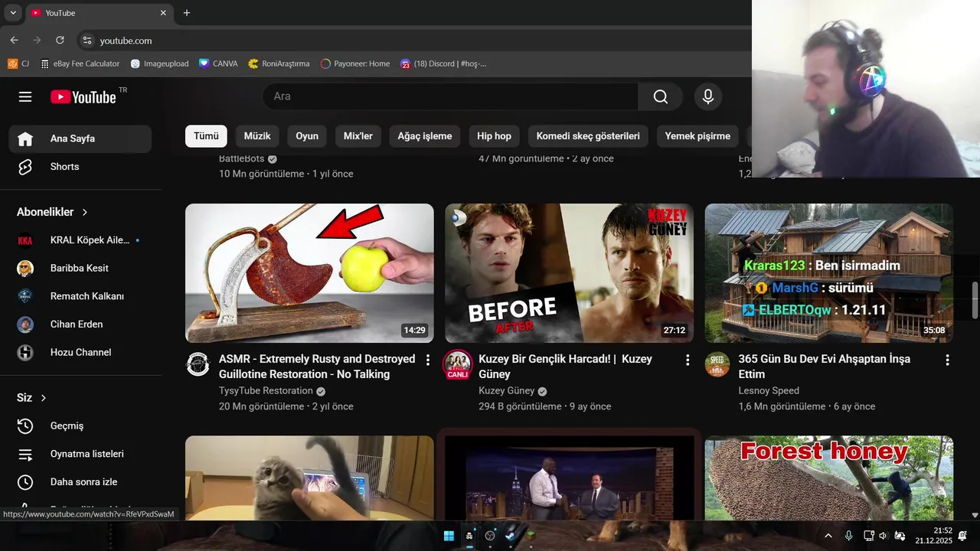Open Minecraft block icon in taskbar
This screenshot has width=980, height=551.
(x=531, y=536)
